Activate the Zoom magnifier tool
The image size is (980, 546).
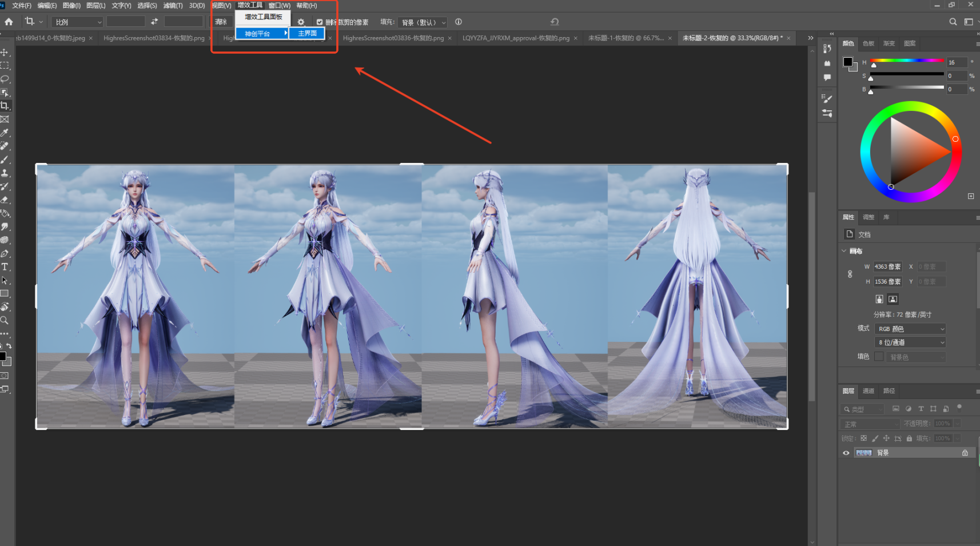5,321
